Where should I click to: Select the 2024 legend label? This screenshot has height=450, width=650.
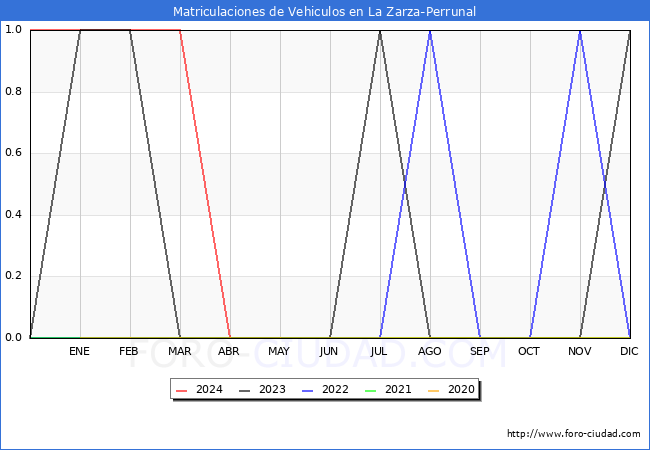tap(209, 390)
